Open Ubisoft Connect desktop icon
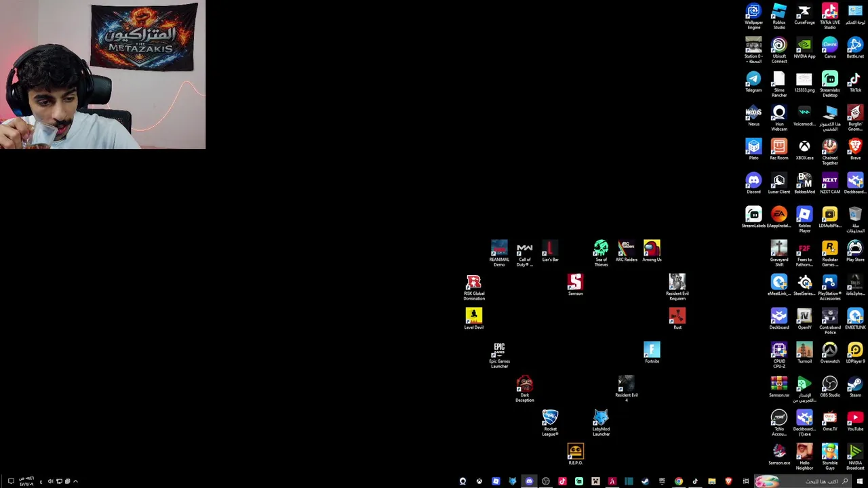 (779, 50)
